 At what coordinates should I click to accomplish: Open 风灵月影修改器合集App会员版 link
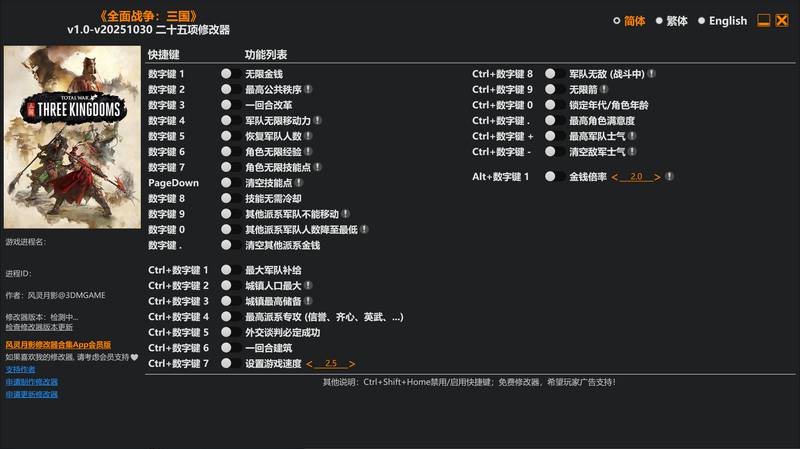coord(58,345)
